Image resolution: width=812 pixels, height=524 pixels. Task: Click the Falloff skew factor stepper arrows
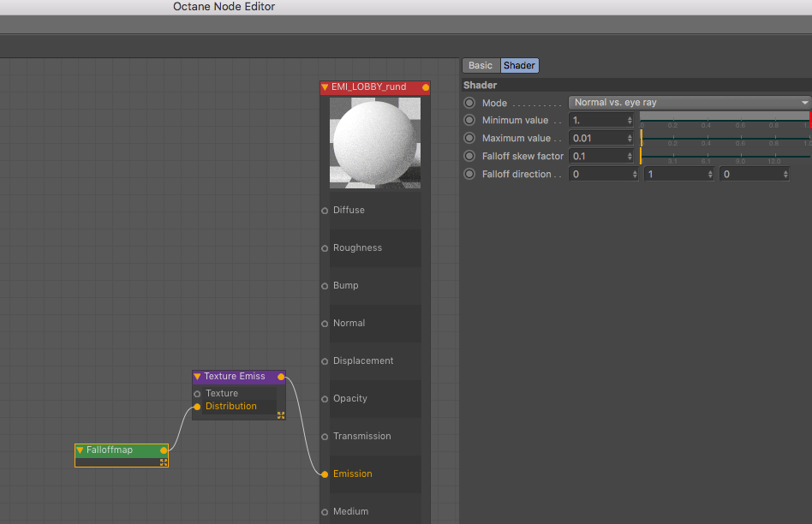(x=630, y=156)
